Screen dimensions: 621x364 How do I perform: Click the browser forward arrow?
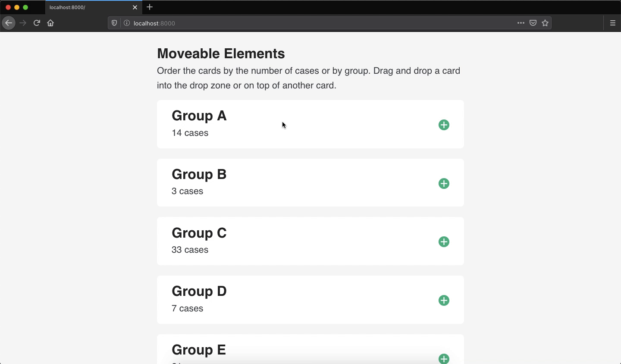[x=23, y=23]
